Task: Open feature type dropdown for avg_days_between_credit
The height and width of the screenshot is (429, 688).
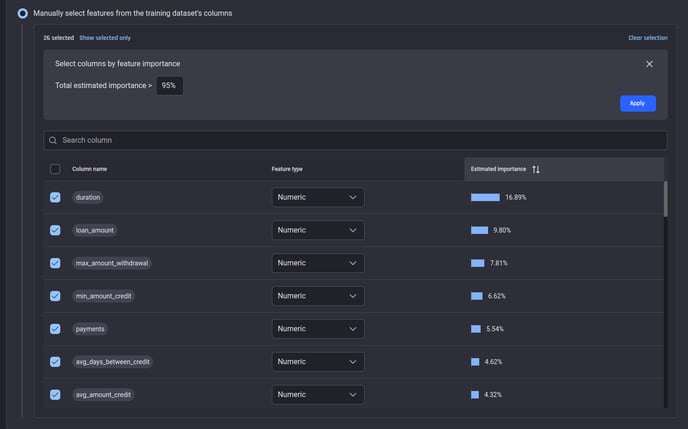Action: point(318,362)
